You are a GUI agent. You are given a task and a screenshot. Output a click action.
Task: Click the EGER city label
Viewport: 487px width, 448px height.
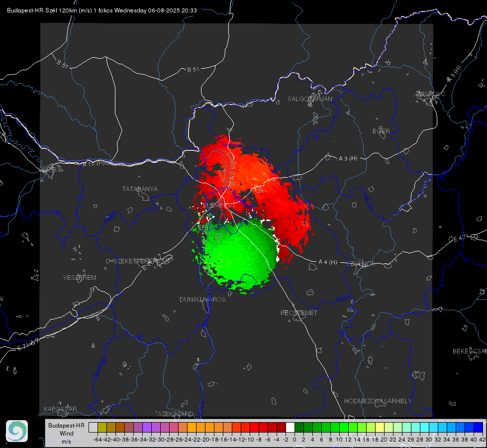381,131
